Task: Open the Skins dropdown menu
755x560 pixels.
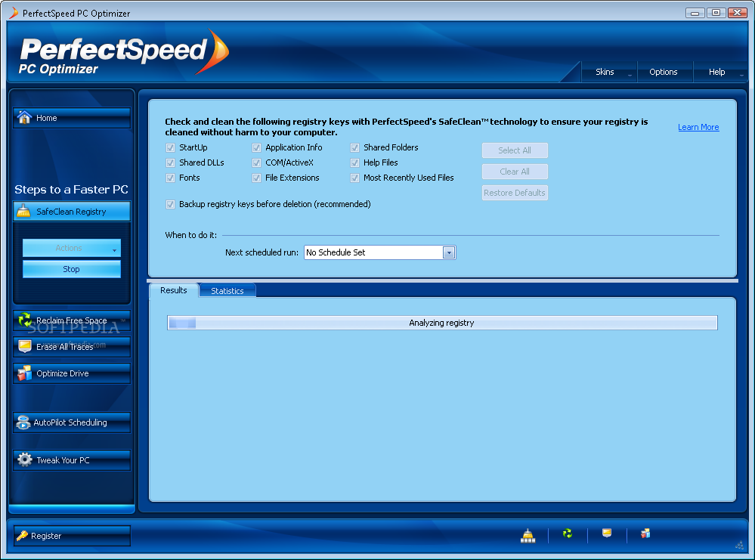Action: [609, 73]
